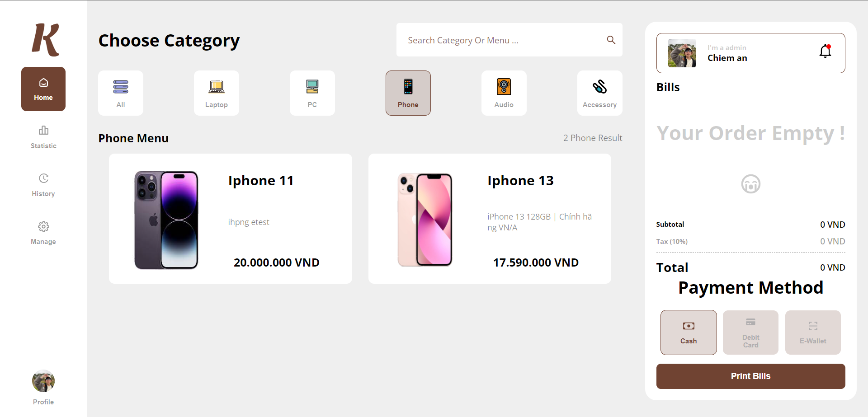Select the Accessory category

point(600,93)
